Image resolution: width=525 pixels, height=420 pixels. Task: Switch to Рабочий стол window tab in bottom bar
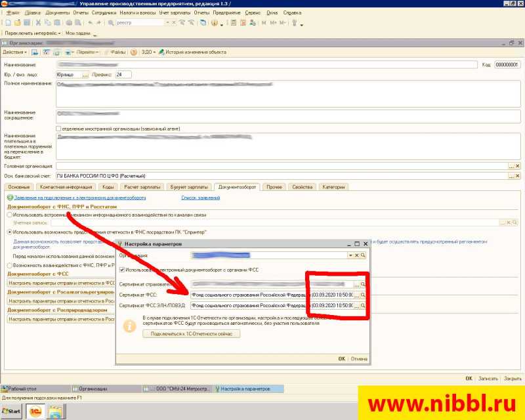35,389
